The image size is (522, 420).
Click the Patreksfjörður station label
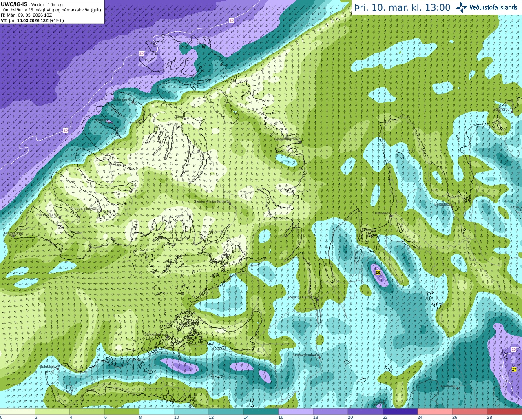[47, 214]
